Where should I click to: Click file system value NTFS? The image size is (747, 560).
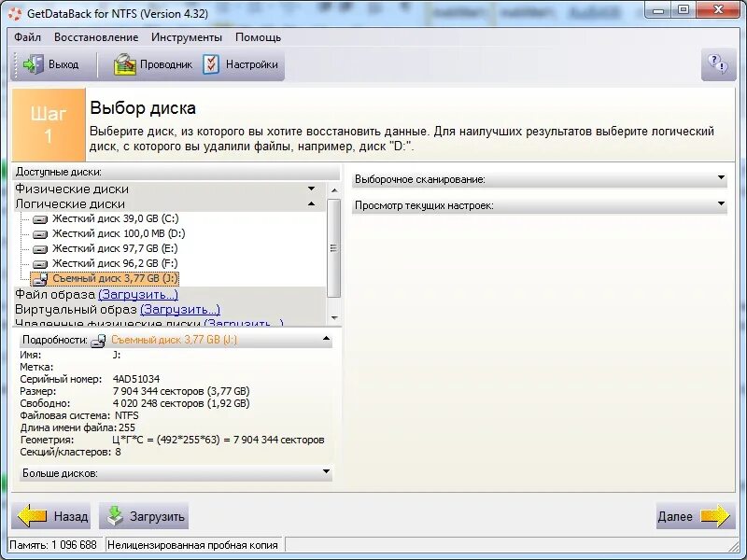127,415
